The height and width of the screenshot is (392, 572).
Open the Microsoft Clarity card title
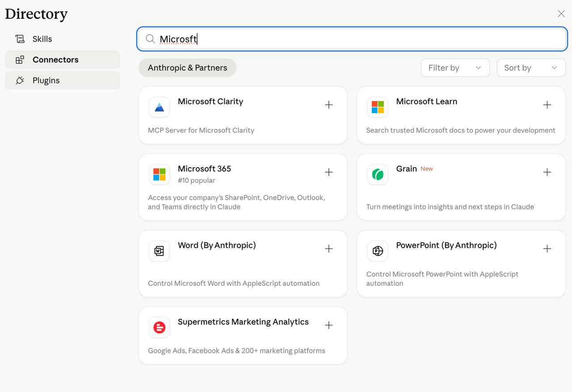pyautogui.click(x=210, y=101)
